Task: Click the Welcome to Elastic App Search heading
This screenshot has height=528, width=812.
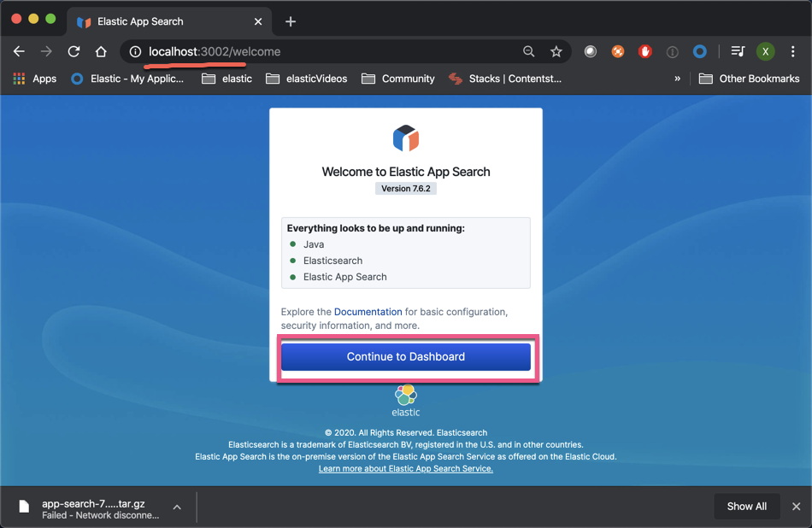Action: click(406, 172)
